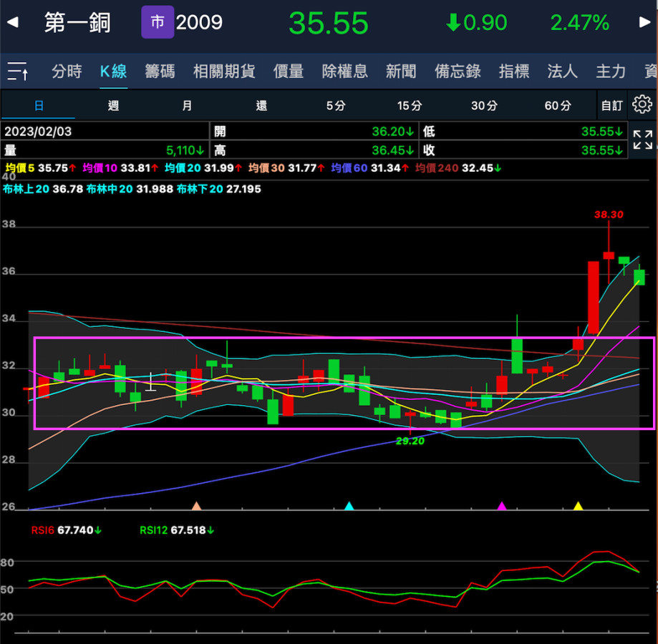Click the orange triangle marker on chart axis
Screen dimensions: 658x644
pos(196,506)
